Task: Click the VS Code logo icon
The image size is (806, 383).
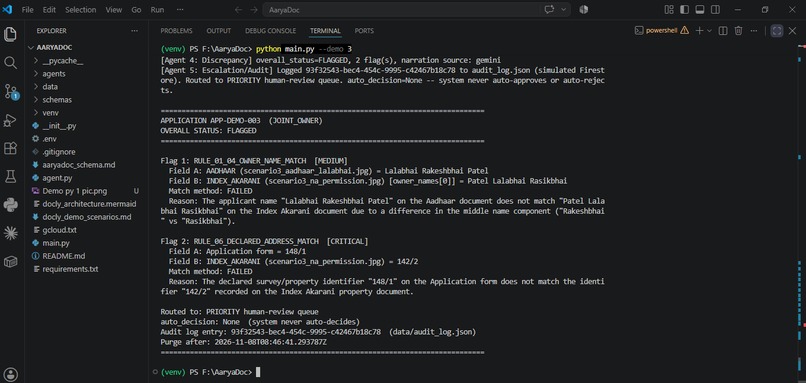Action: 7,10
